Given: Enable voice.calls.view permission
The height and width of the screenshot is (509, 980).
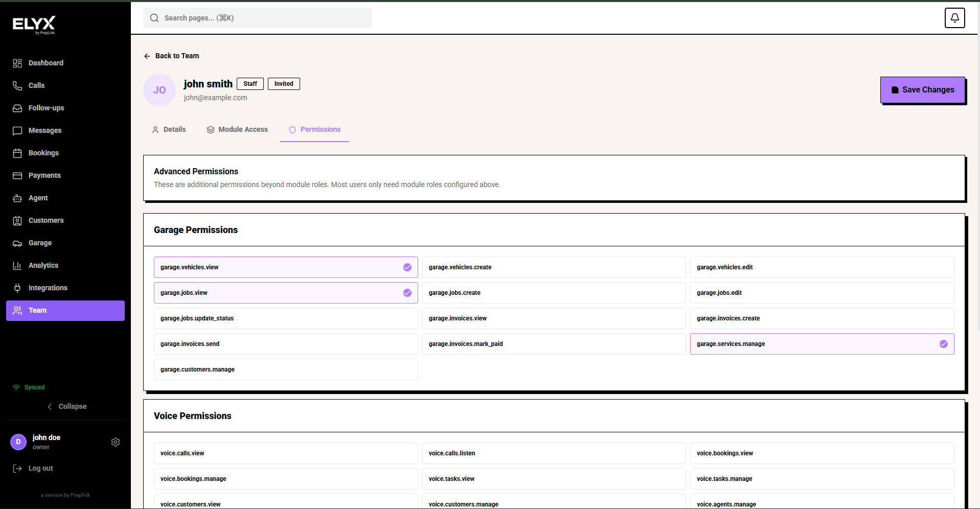Looking at the screenshot, I should coord(286,453).
